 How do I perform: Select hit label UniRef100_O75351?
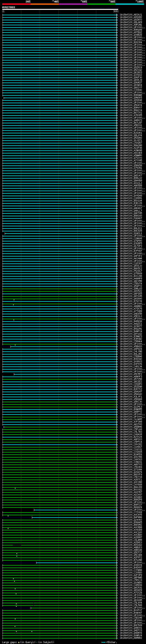pyautogui.click(x=131, y=168)
